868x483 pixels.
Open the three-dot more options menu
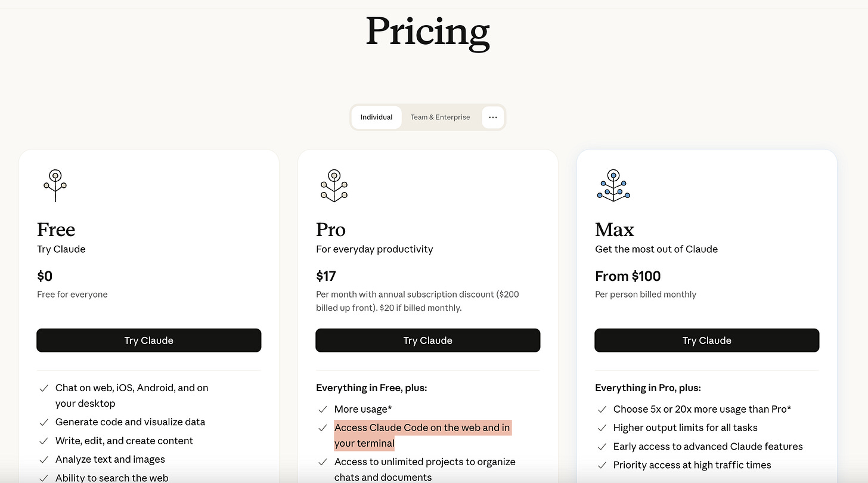492,117
